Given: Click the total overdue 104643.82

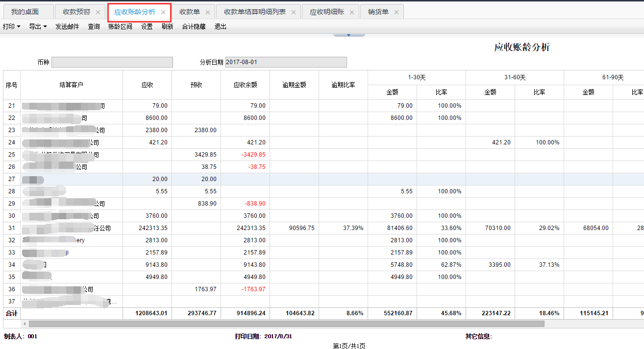Looking at the screenshot, I should click(295, 313).
